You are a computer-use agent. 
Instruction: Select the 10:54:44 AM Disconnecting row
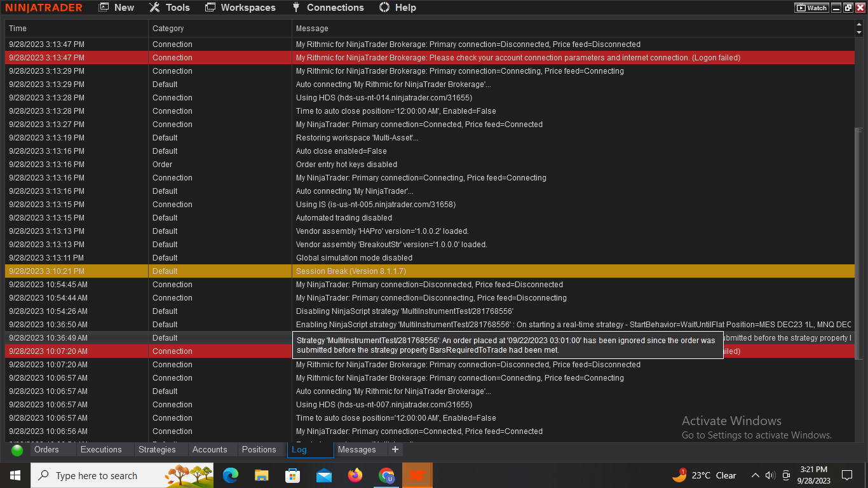[430, 298]
